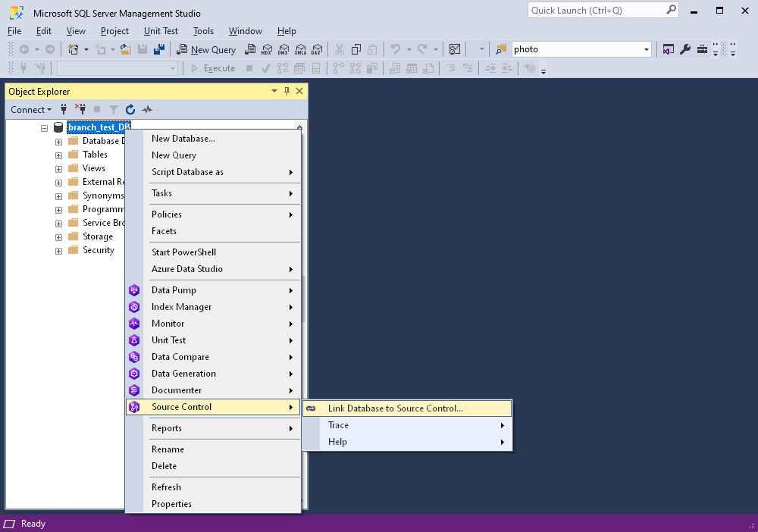Create an MDX query from the toolbar

coord(267,49)
